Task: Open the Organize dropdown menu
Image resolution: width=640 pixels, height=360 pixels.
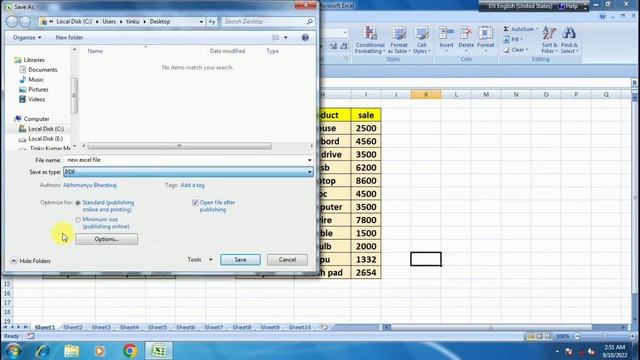Action: point(27,38)
